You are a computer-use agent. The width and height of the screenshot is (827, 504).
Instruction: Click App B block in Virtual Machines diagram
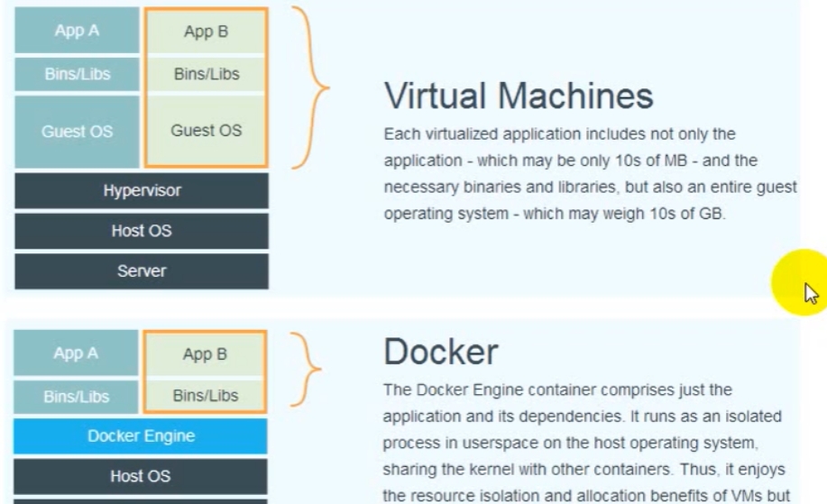click(206, 32)
